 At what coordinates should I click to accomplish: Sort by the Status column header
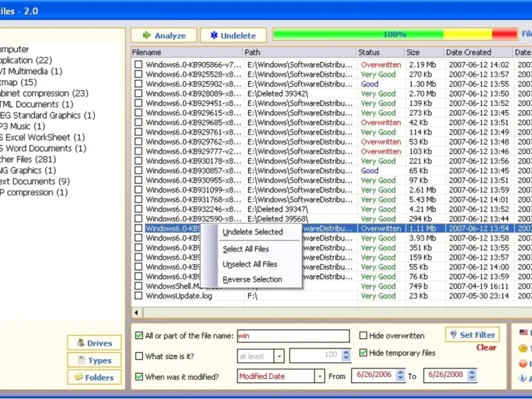coord(380,53)
